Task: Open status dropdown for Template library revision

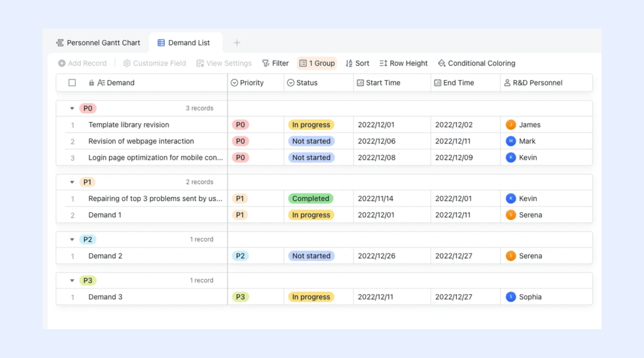Action: 311,125
